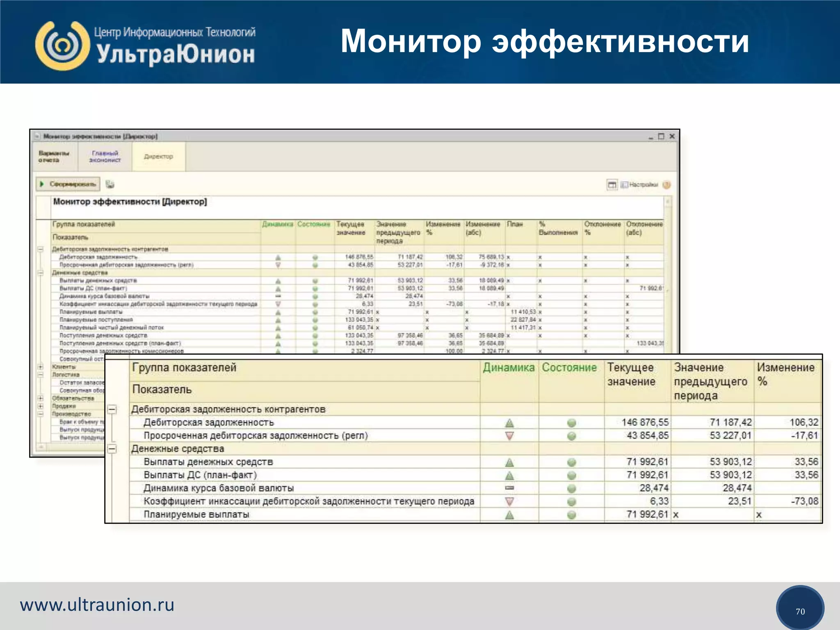Click dynamics triangle for Планируемые поступления small window
The width and height of the screenshot is (840, 630).
coord(278,320)
